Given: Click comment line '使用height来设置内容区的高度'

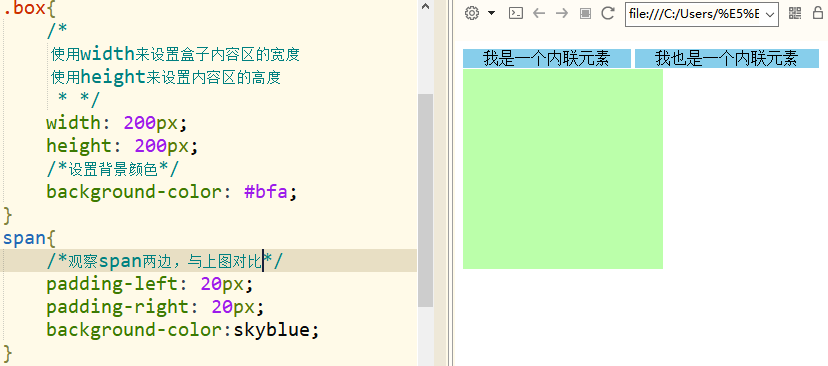Looking at the screenshot, I should tap(166, 78).
